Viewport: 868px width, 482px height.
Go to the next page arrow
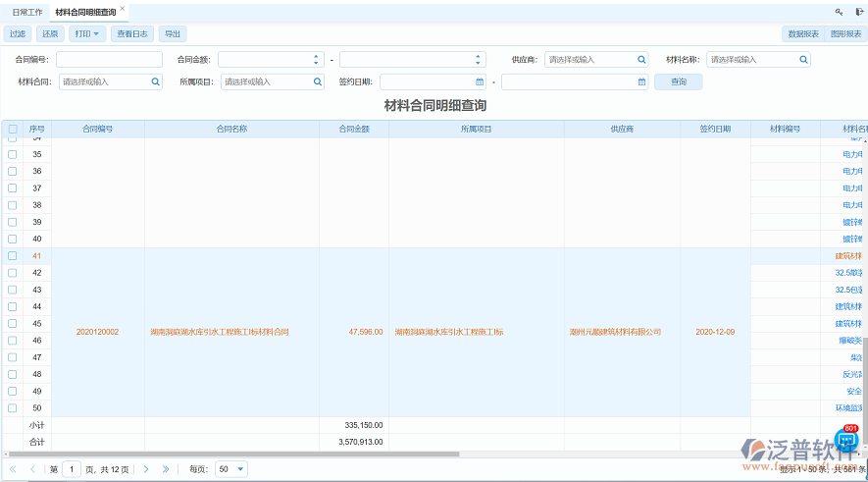pos(146,469)
